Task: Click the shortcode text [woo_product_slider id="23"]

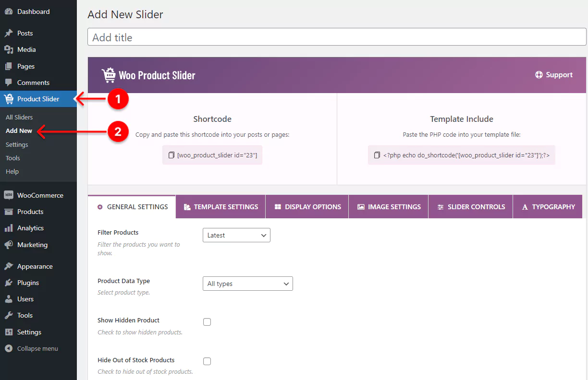Action: pyautogui.click(x=217, y=155)
